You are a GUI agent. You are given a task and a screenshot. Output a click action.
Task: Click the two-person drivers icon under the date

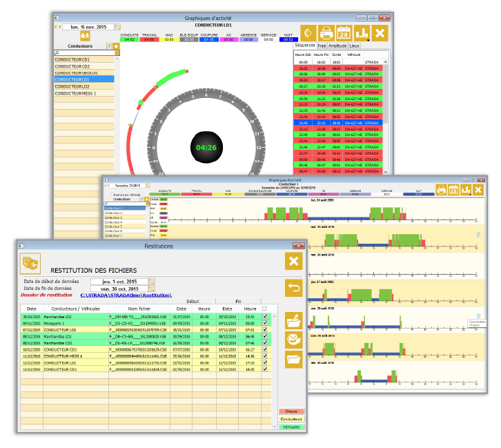click(85, 36)
